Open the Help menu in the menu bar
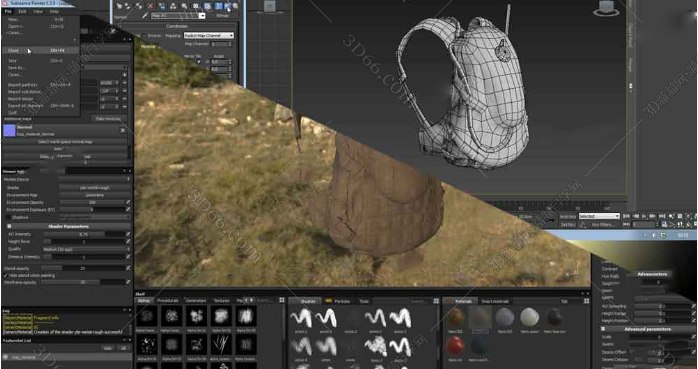The image size is (698, 369). coord(54,12)
